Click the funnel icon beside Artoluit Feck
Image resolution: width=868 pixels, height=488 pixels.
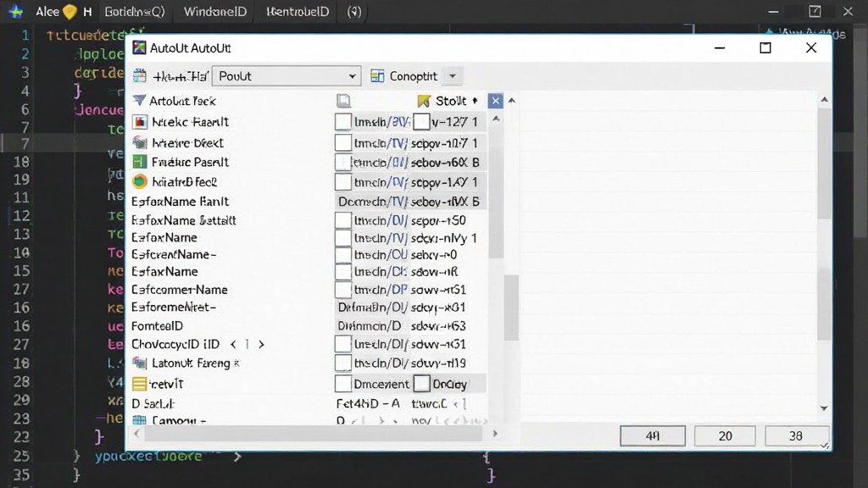pos(140,100)
